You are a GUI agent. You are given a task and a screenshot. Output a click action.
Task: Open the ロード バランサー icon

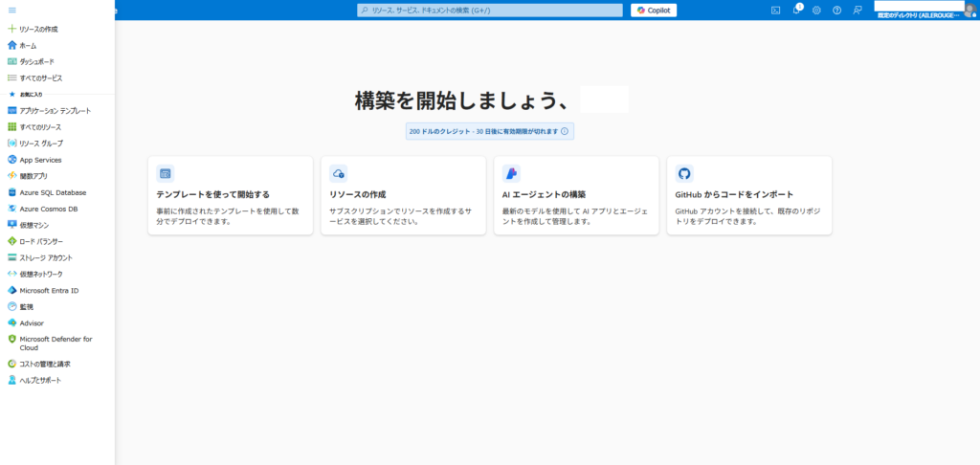click(x=11, y=241)
